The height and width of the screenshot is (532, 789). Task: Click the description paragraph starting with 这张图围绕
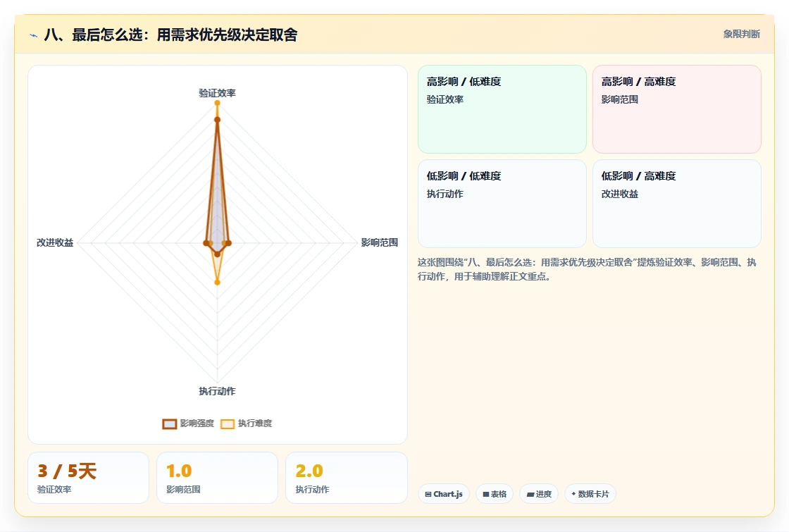[587, 269]
